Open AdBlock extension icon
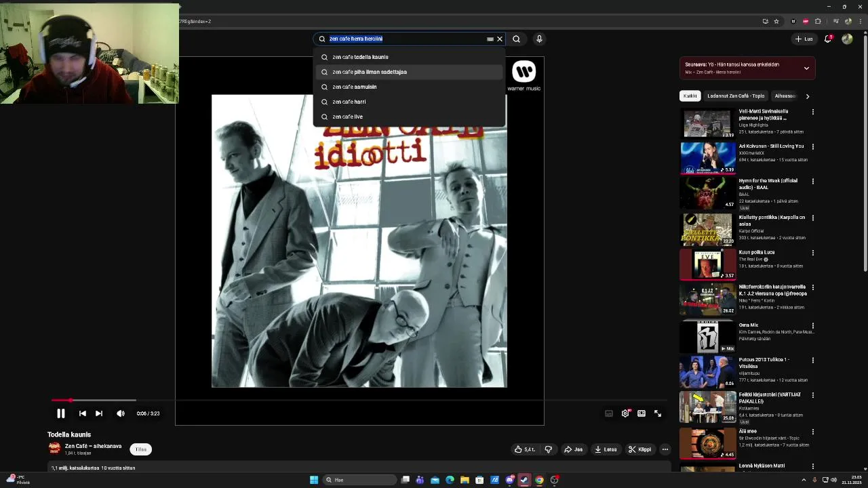Image resolution: width=868 pixels, height=488 pixels. pyautogui.click(x=806, y=21)
